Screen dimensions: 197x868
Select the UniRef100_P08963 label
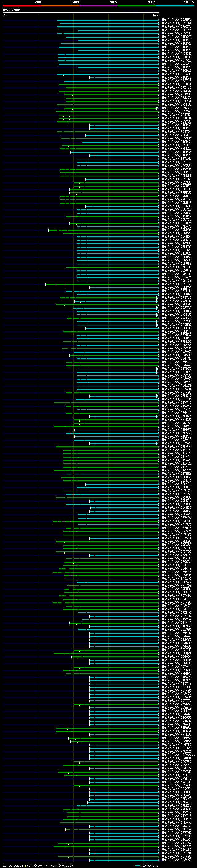[176, 351]
